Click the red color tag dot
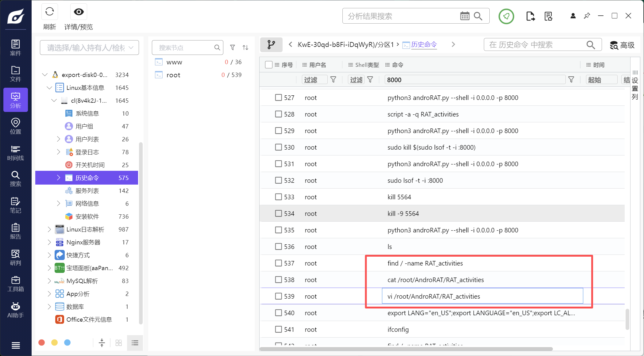 [x=42, y=343]
